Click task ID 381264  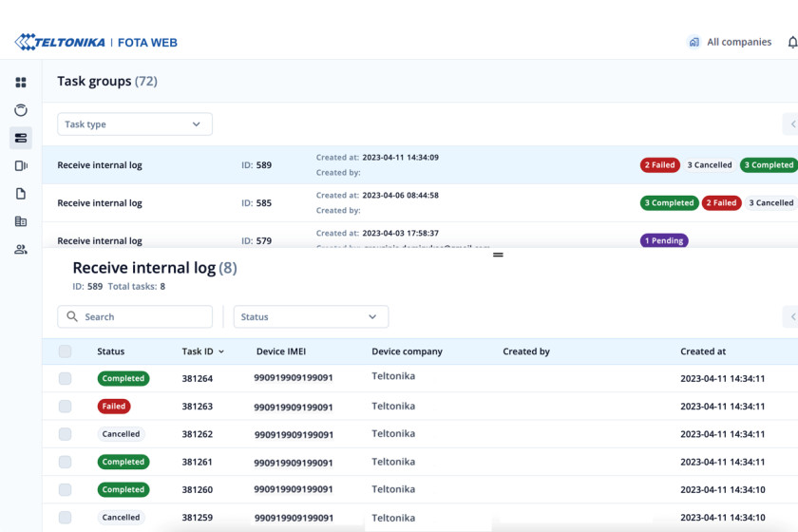point(198,378)
